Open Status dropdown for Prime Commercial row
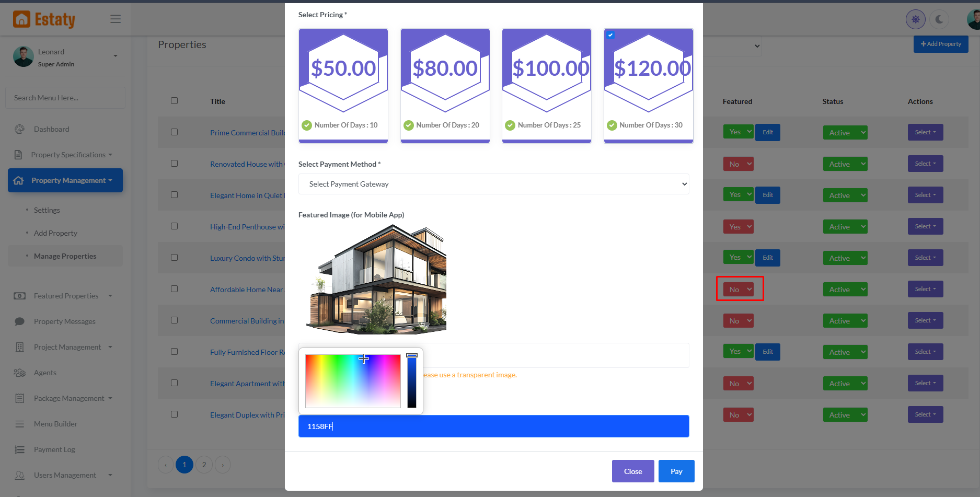Screen dimensions: 980x497 [845, 133]
